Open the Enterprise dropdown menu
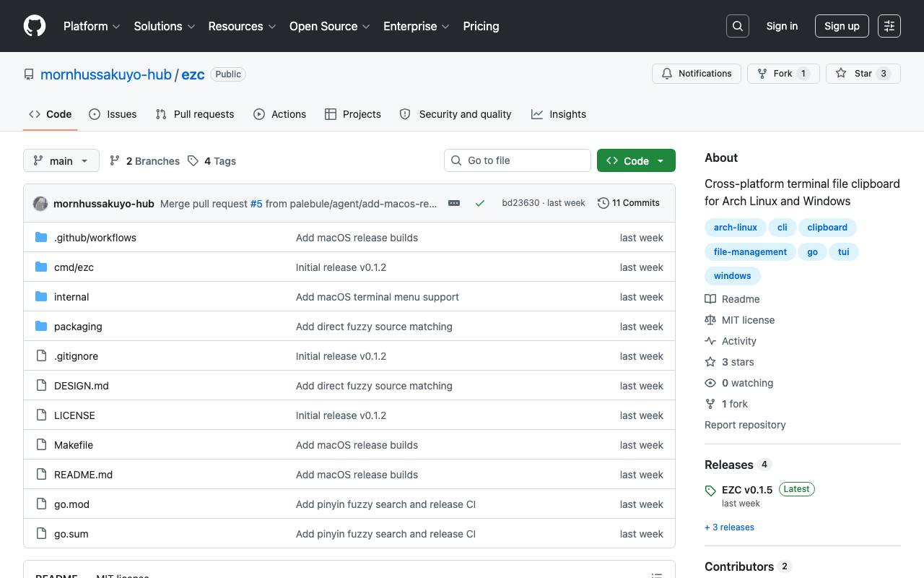Screen dimensions: 924x578 417,26
